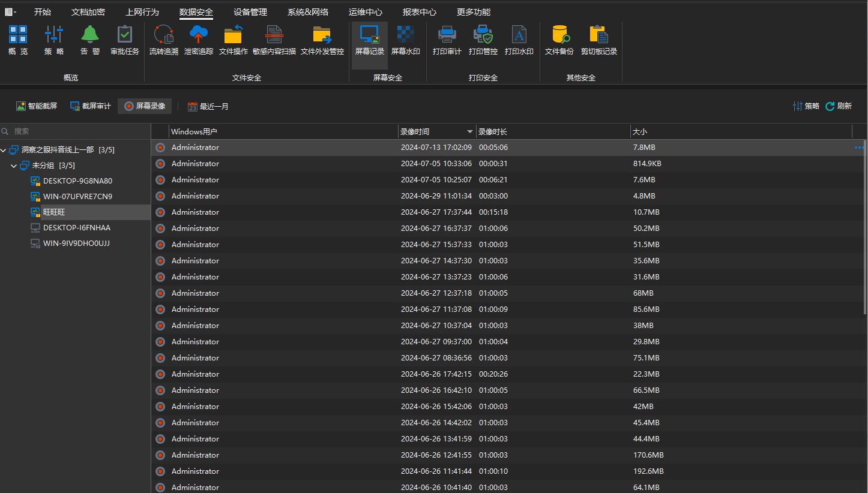Select the recording sized 85.6MB
The image size is (868, 493).
[507, 309]
